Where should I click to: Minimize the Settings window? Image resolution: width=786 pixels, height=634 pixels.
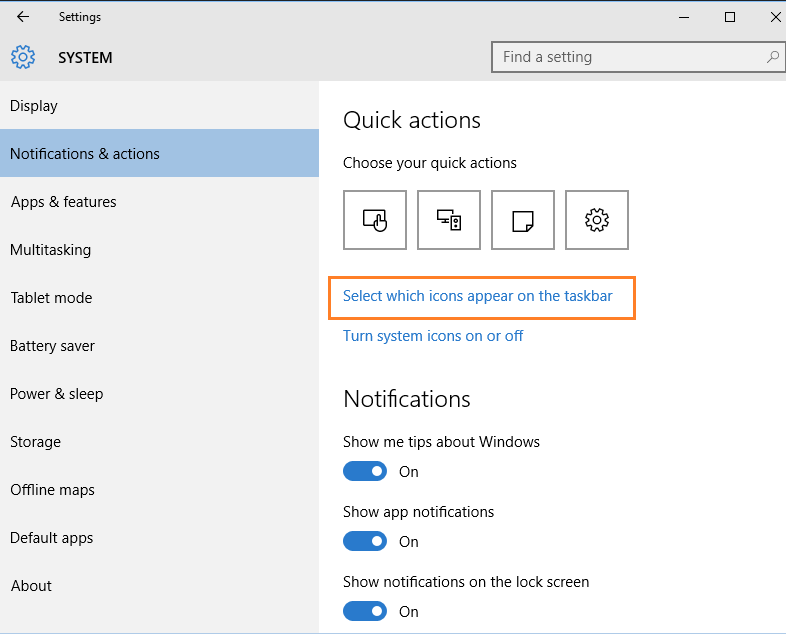684,17
